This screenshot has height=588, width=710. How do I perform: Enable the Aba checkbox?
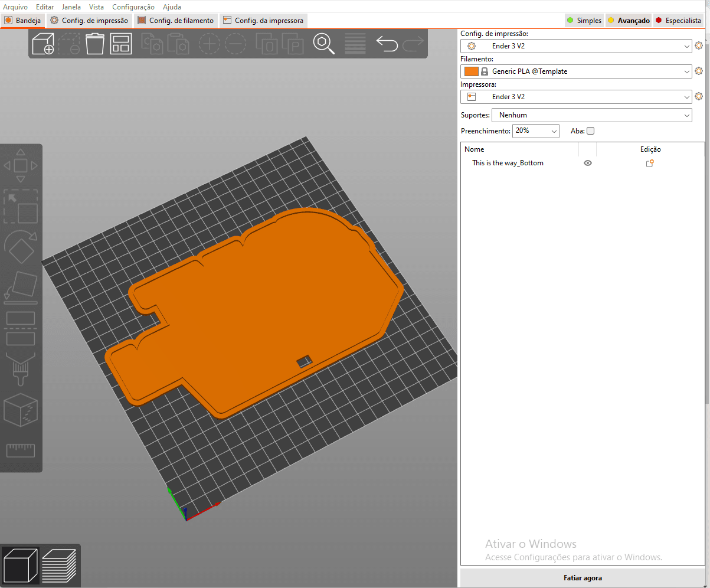590,131
